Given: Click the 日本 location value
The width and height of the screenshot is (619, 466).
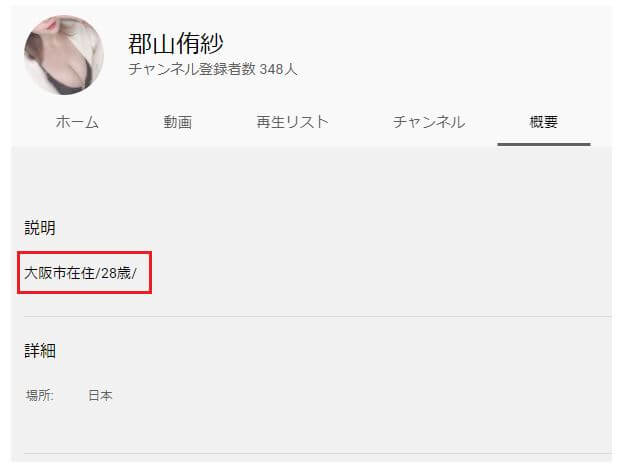Looking at the screenshot, I should coord(100,395).
